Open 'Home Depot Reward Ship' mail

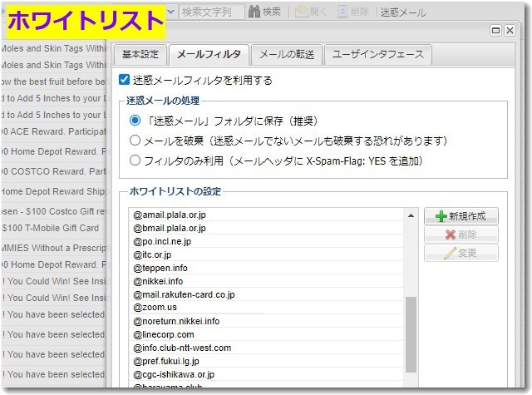click(x=53, y=191)
